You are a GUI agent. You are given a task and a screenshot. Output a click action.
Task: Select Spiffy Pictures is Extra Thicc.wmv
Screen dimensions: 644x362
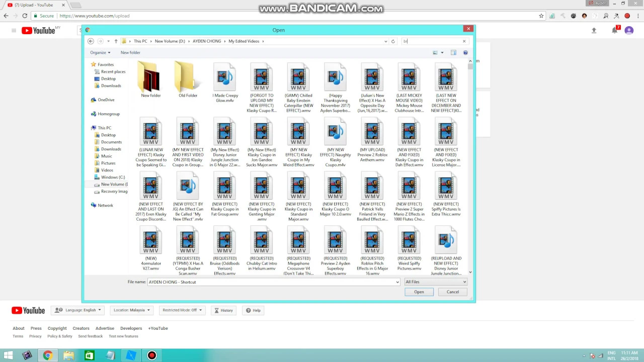point(446,194)
